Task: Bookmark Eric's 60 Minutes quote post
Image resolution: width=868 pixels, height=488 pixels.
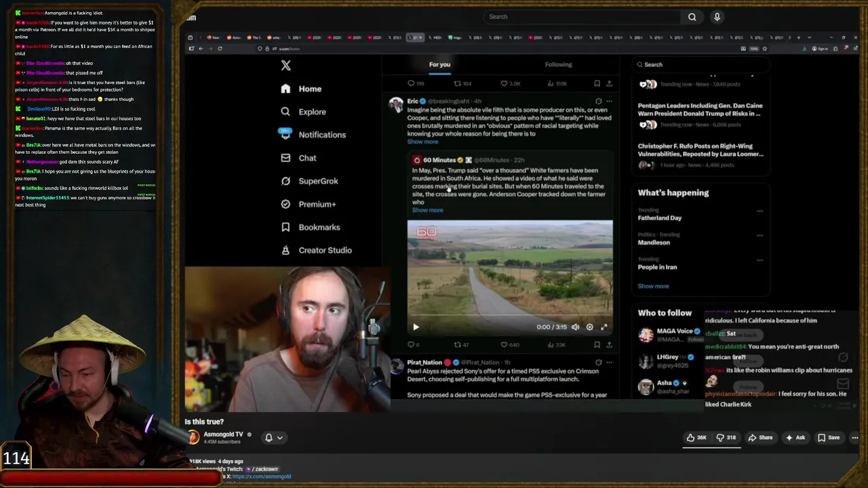Action: [x=597, y=344]
